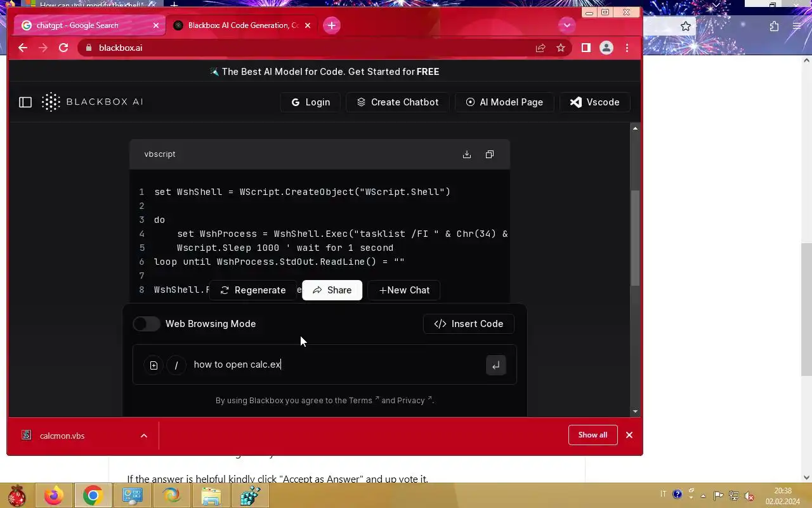Toggle Web Browsing Mode switch
Image resolution: width=812 pixels, height=508 pixels.
click(147, 324)
